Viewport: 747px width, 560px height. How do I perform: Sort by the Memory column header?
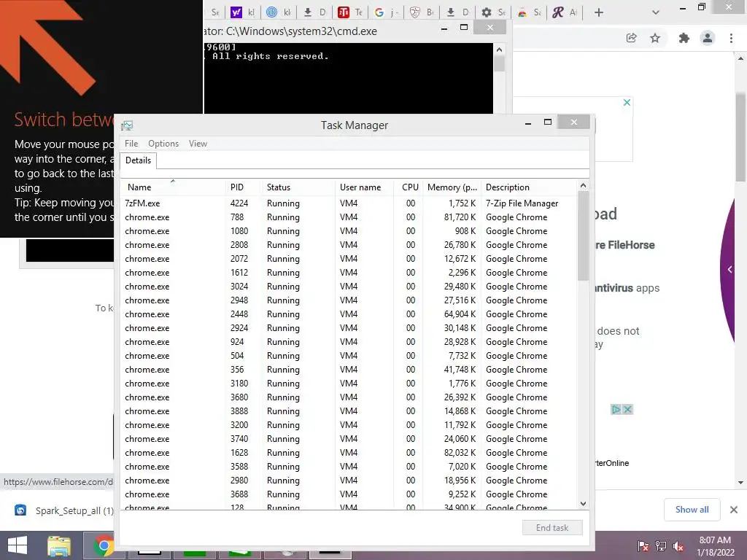pos(452,187)
